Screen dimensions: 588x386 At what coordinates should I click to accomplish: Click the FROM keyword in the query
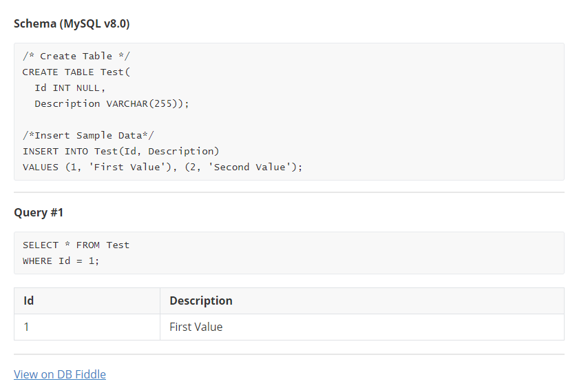88,245
